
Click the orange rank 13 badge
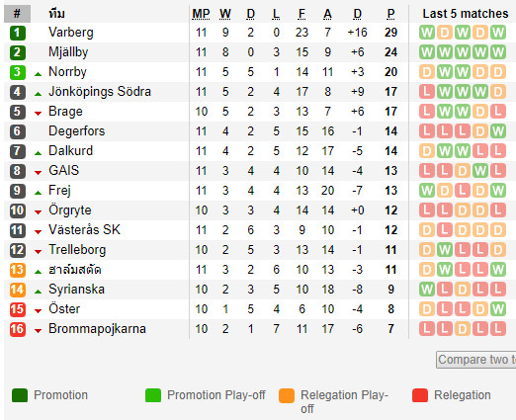coord(18,270)
